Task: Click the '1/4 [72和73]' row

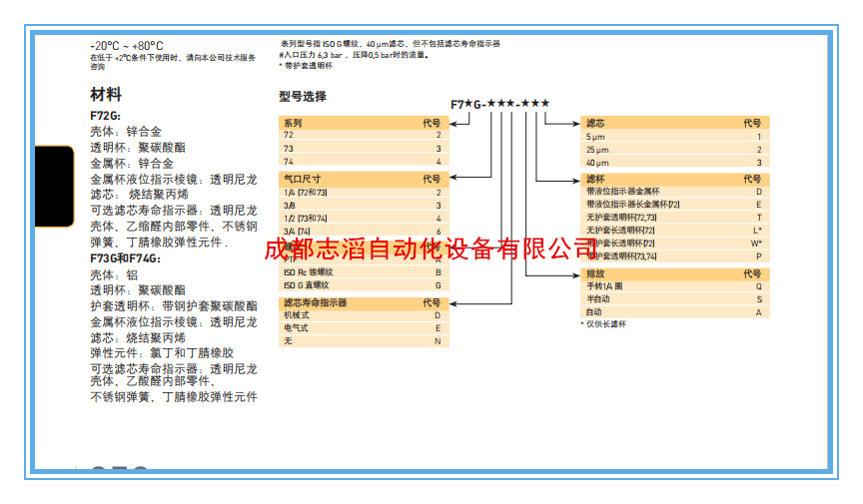Action: 364,193
